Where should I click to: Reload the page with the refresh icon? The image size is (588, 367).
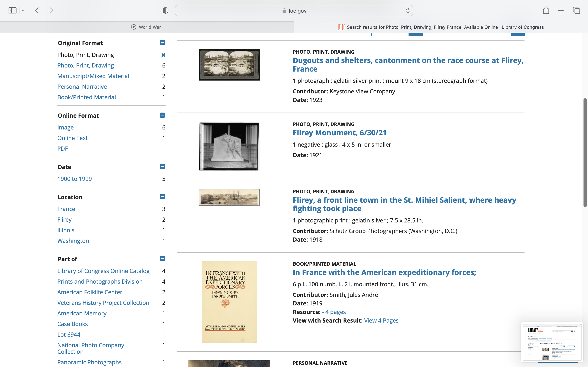408,10
